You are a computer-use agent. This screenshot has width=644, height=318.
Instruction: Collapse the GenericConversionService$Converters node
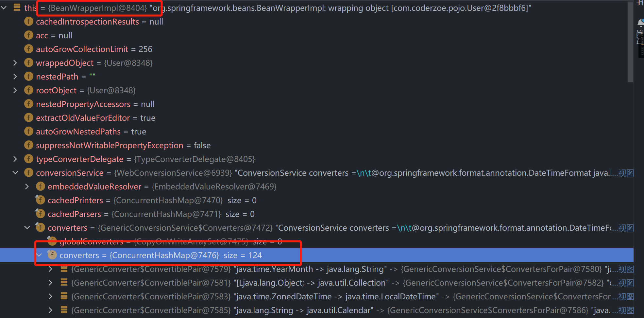tap(27, 228)
